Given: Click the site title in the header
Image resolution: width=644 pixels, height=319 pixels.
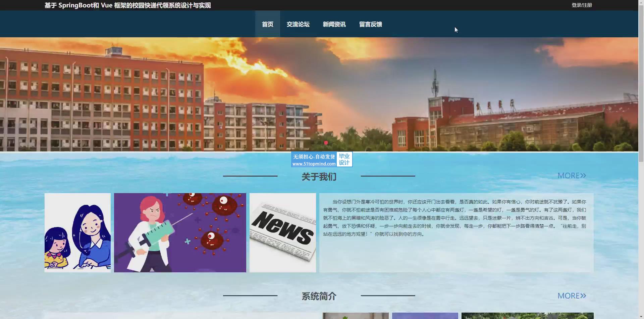Looking at the screenshot, I should [127, 5].
